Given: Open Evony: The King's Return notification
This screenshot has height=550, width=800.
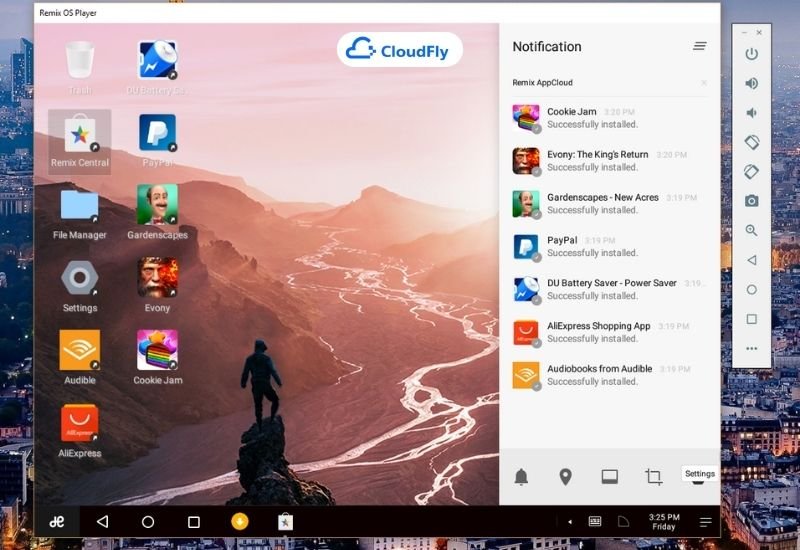Looking at the screenshot, I should point(610,161).
